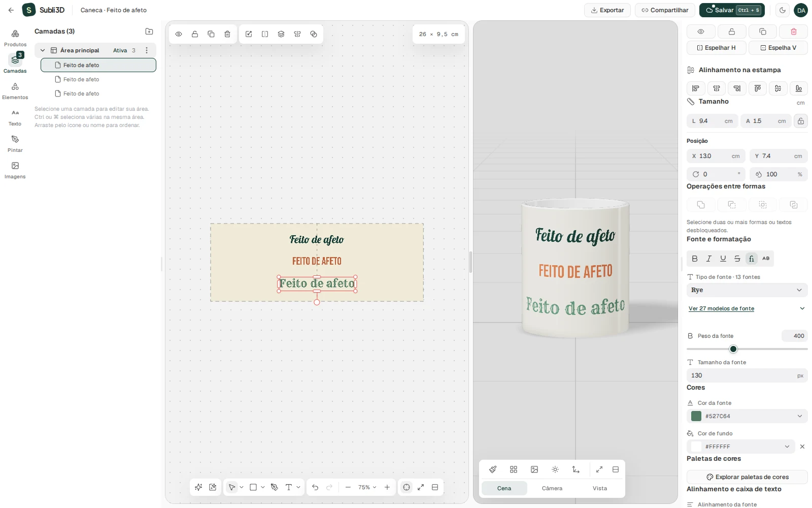Collapse the Área principal layer group

point(43,50)
